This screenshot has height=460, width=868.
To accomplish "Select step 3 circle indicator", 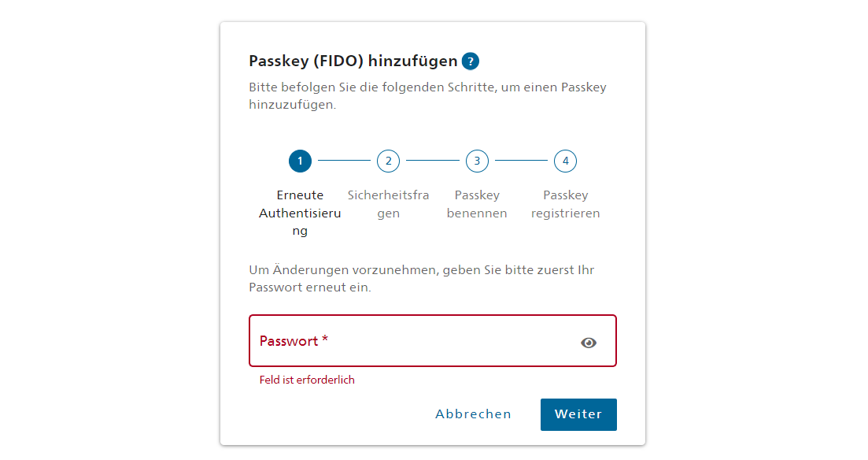I will (477, 161).
